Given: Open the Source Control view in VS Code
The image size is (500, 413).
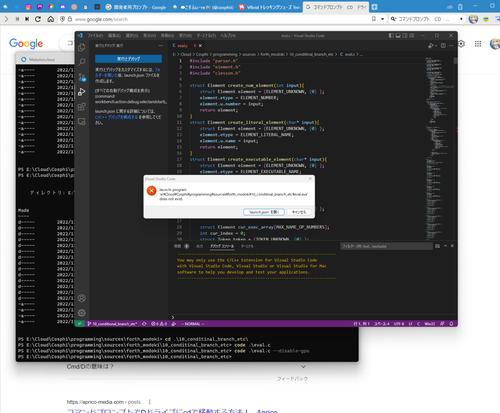Looking at the screenshot, I should [x=82, y=77].
